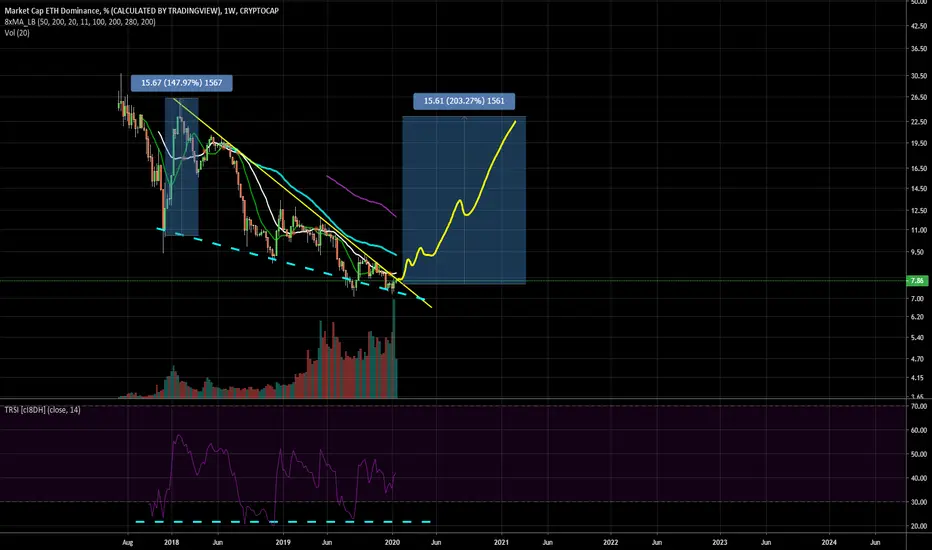Click the 11.00 price axis label

(919, 230)
